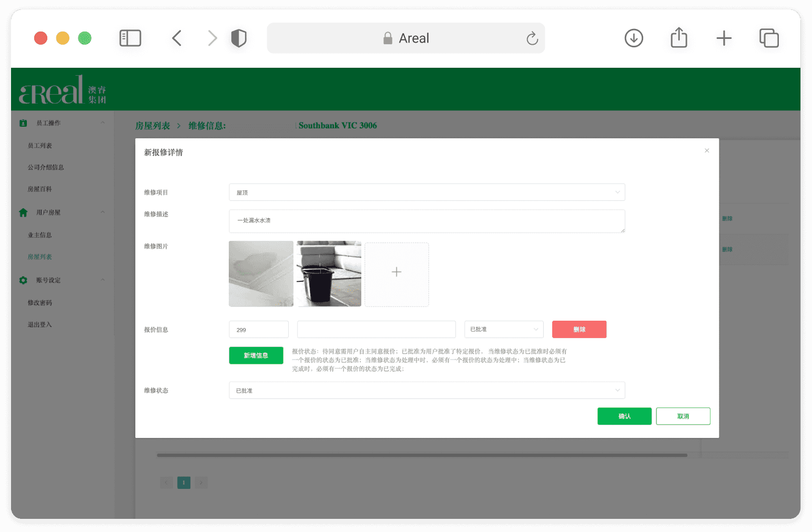Screen dimensions: 812x532
Task: Open a new tab with plus icon
Action: pyautogui.click(x=724, y=38)
